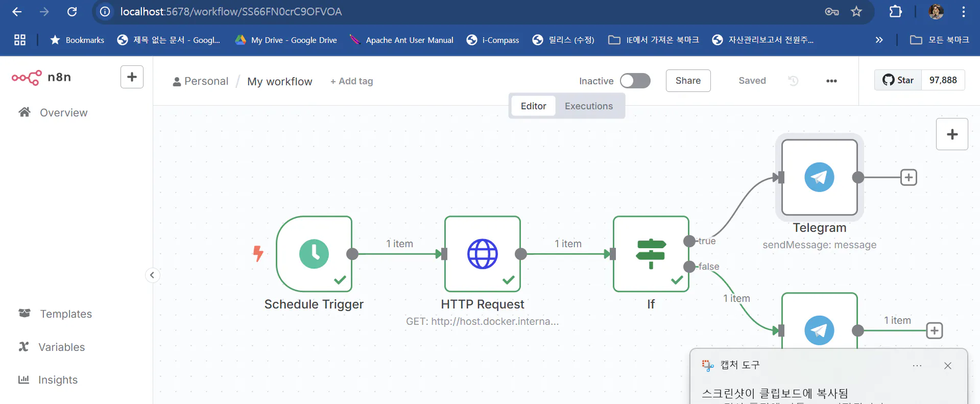Click the If node false output connector
Image resolution: width=980 pixels, height=404 pixels.
tap(689, 267)
